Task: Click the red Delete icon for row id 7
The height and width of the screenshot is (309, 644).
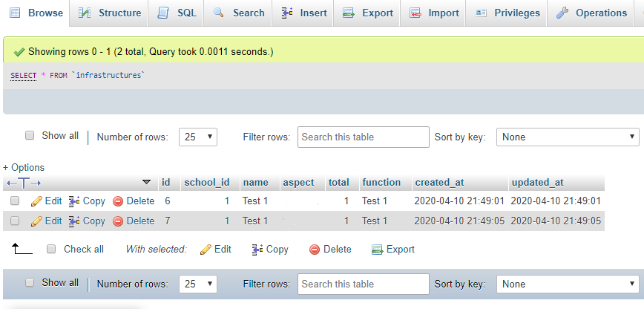Action: point(118,221)
